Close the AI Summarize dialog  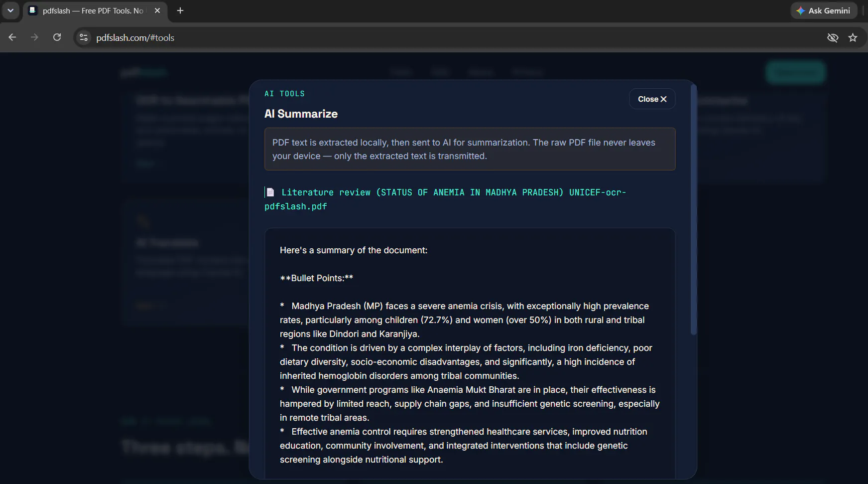(652, 99)
